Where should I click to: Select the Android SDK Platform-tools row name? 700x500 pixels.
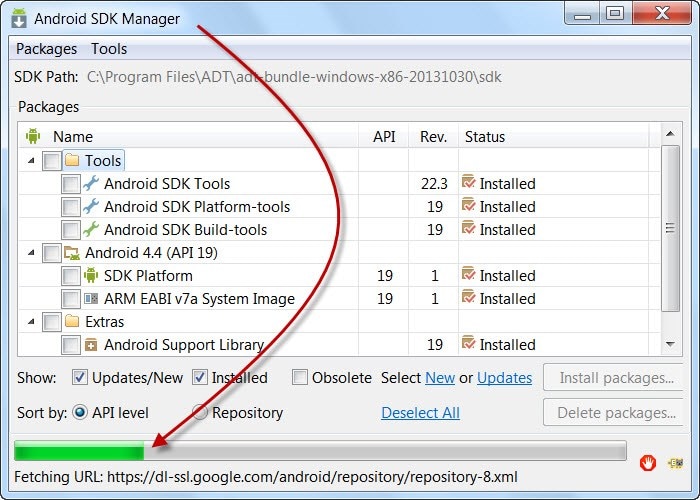197,207
